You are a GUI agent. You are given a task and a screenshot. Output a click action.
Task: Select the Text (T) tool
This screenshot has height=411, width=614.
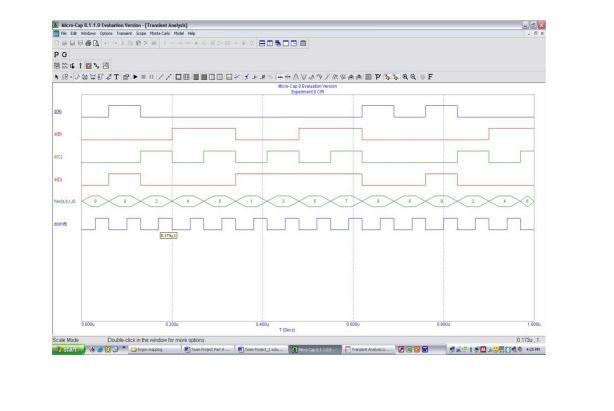click(x=116, y=77)
